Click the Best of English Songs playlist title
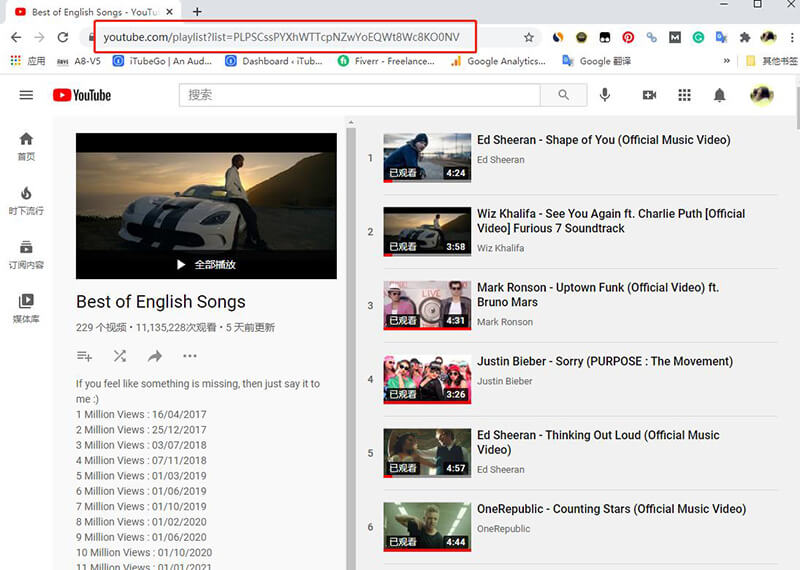 161,302
